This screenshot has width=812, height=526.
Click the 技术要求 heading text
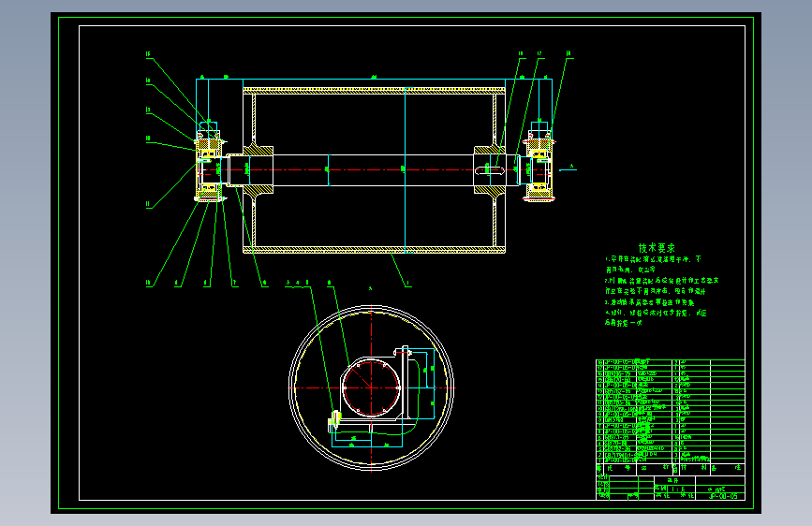pyautogui.click(x=657, y=248)
